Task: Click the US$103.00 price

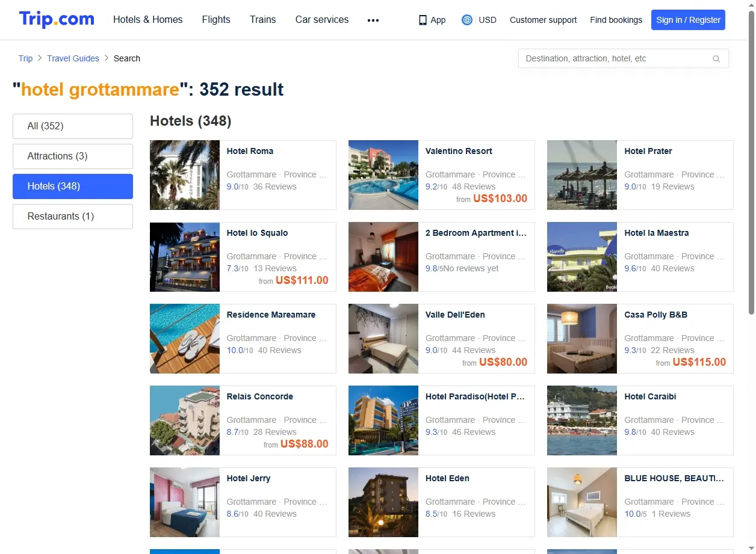Action: [500, 199]
